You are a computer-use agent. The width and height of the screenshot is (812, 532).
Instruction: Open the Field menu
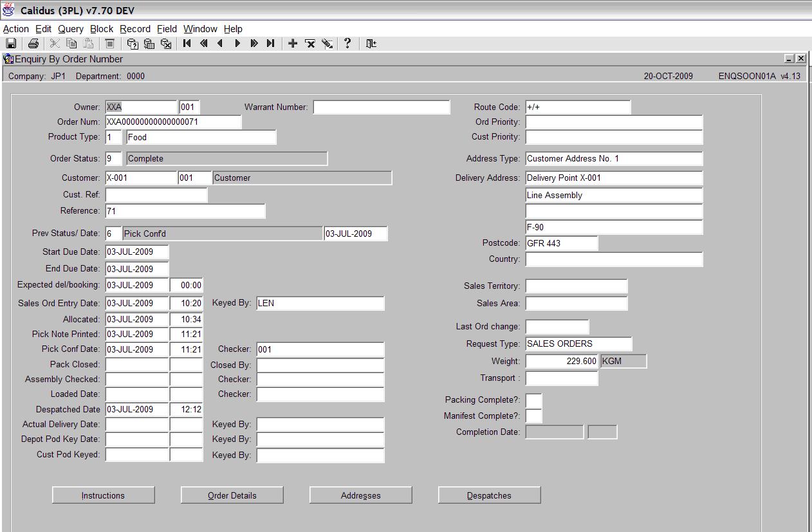pos(167,29)
